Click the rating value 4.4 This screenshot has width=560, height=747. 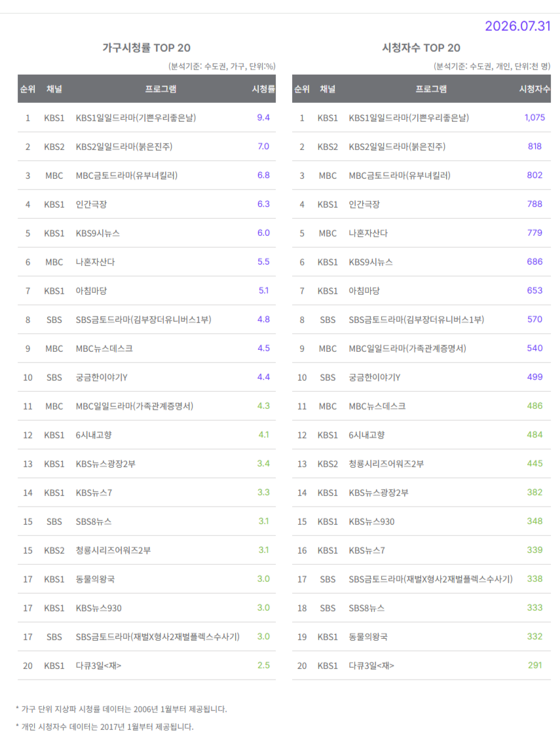point(263,377)
